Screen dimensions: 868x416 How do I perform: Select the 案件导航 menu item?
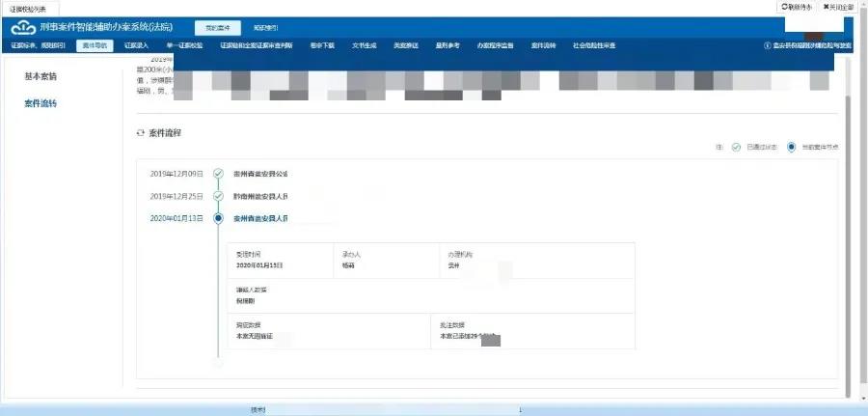pos(95,45)
